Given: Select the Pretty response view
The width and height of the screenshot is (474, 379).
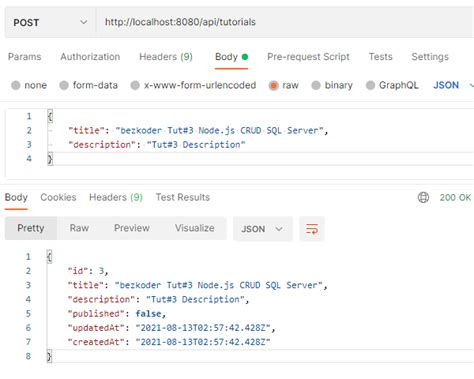Looking at the screenshot, I should pyautogui.click(x=31, y=228).
